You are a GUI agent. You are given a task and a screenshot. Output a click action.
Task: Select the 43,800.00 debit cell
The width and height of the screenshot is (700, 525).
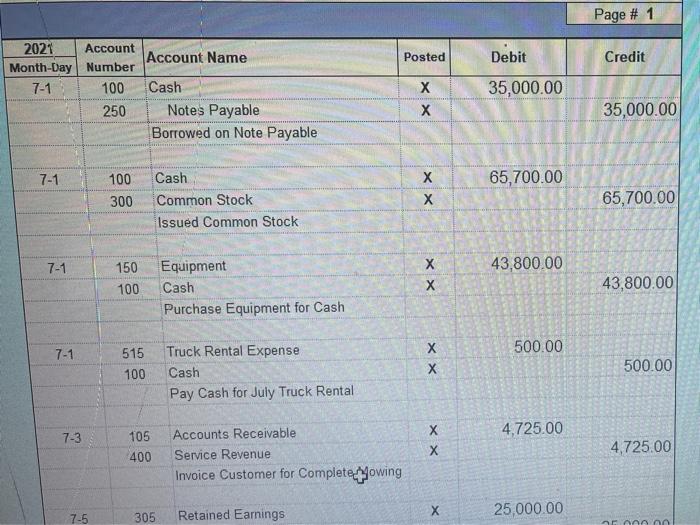point(510,263)
